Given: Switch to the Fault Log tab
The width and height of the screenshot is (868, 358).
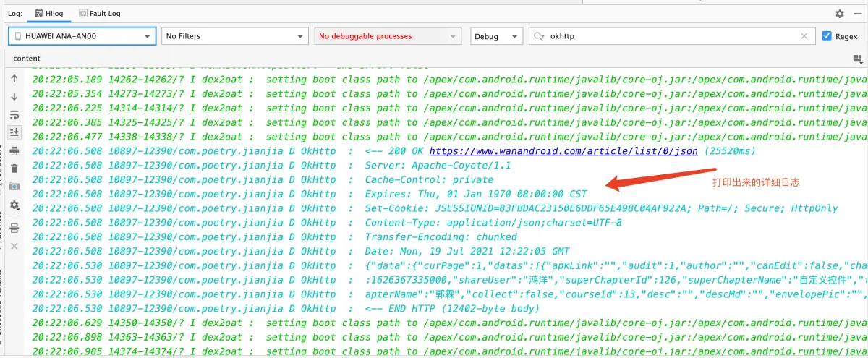Looking at the screenshot, I should tap(100, 13).
